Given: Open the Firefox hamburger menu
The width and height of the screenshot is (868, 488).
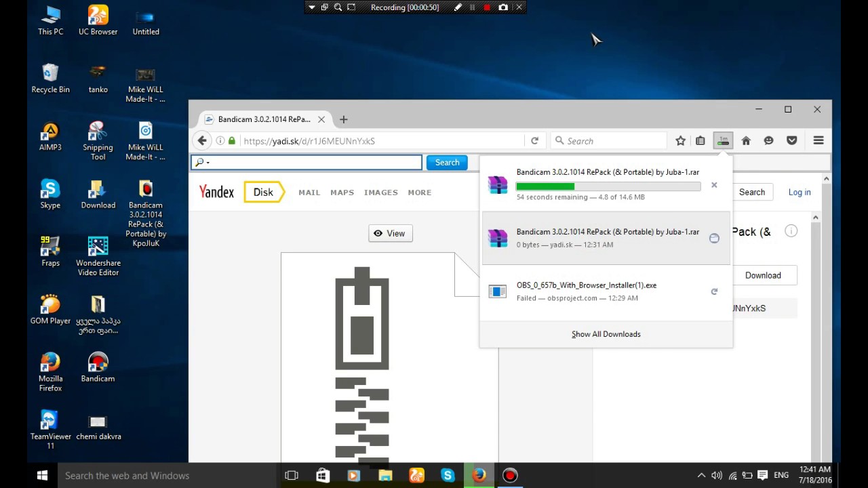Looking at the screenshot, I should tap(818, 140).
